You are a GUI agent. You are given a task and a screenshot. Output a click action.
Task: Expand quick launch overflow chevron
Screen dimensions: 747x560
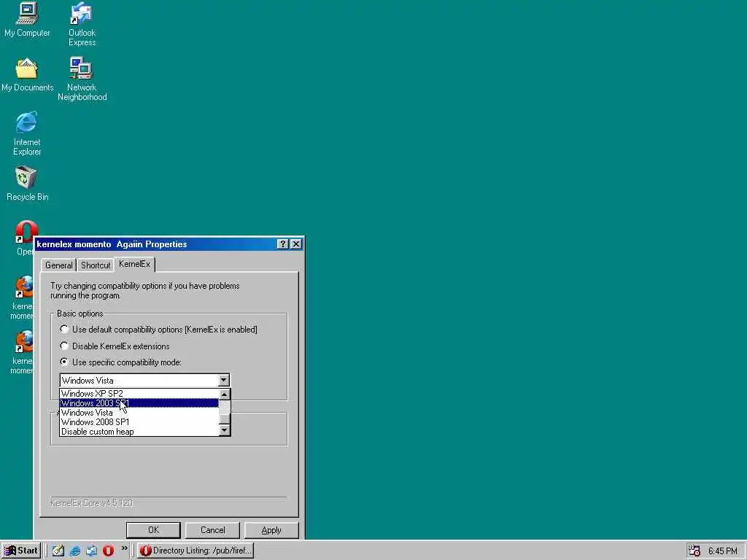(124, 548)
